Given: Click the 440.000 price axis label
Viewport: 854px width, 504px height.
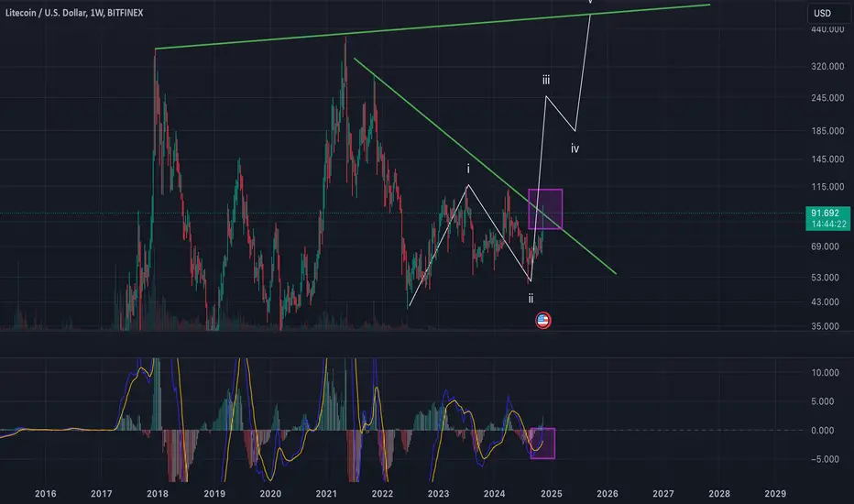Looking at the screenshot, I should [827, 29].
